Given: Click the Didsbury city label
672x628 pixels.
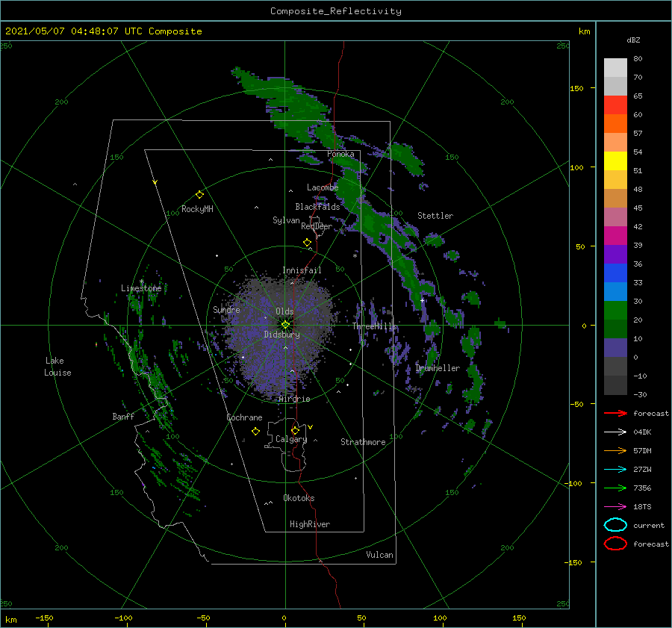Looking at the screenshot, I should tap(281, 335).
